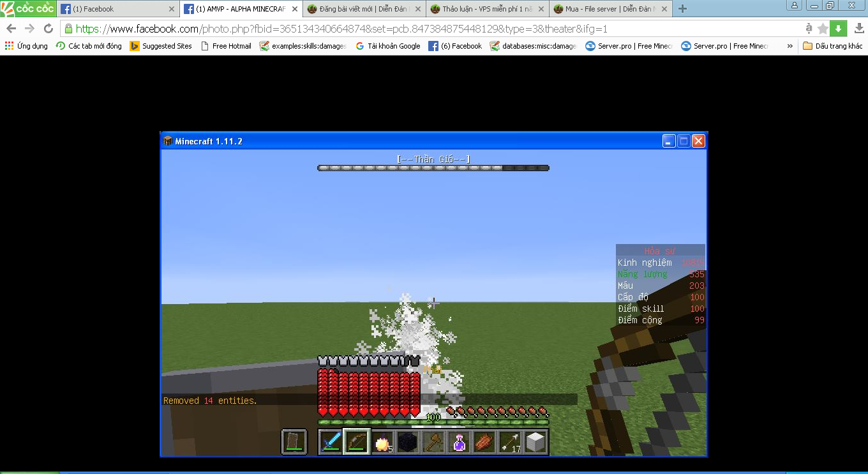Pick the golden apple stack of 5
The width and height of the screenshot is (868, 474).
[x=382, y=441]
